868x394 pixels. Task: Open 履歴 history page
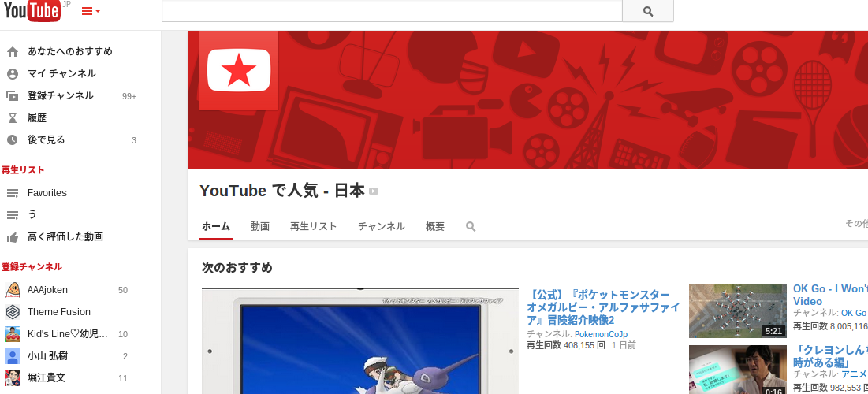tap(37, 118)
